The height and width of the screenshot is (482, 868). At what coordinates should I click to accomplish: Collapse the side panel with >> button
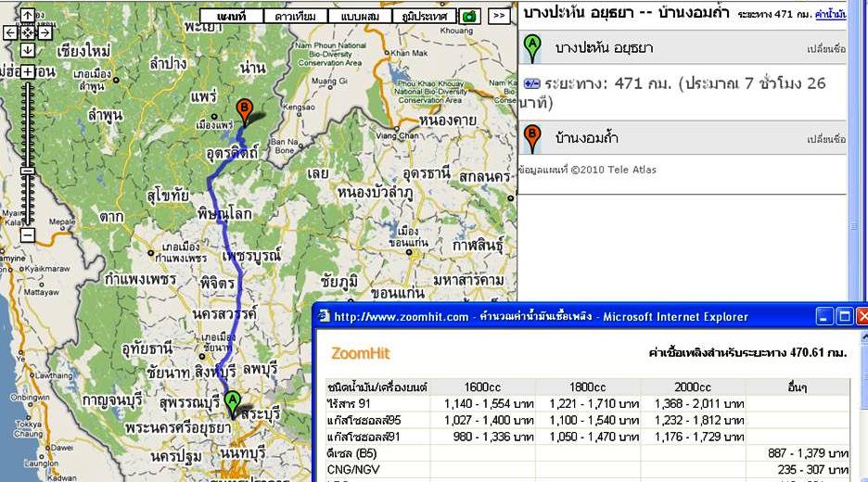tap(499, 16)
